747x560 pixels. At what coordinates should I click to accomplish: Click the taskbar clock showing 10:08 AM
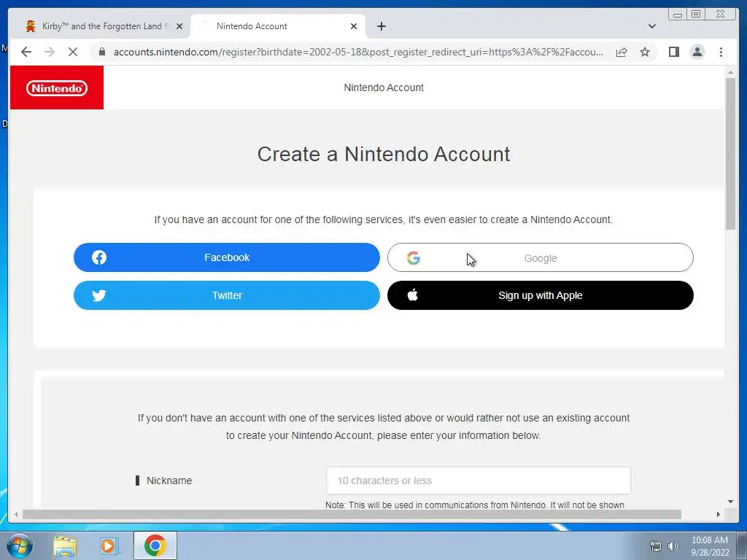(709, 546)
